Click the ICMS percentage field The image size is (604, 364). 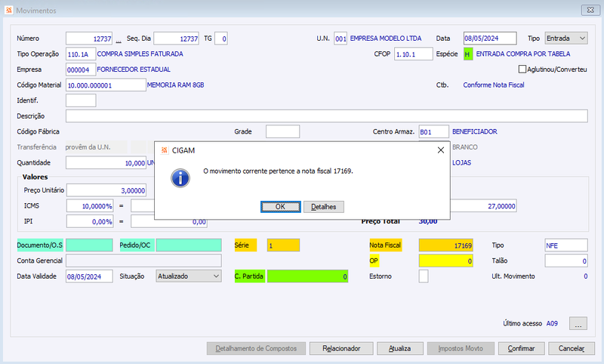[90, 206]
